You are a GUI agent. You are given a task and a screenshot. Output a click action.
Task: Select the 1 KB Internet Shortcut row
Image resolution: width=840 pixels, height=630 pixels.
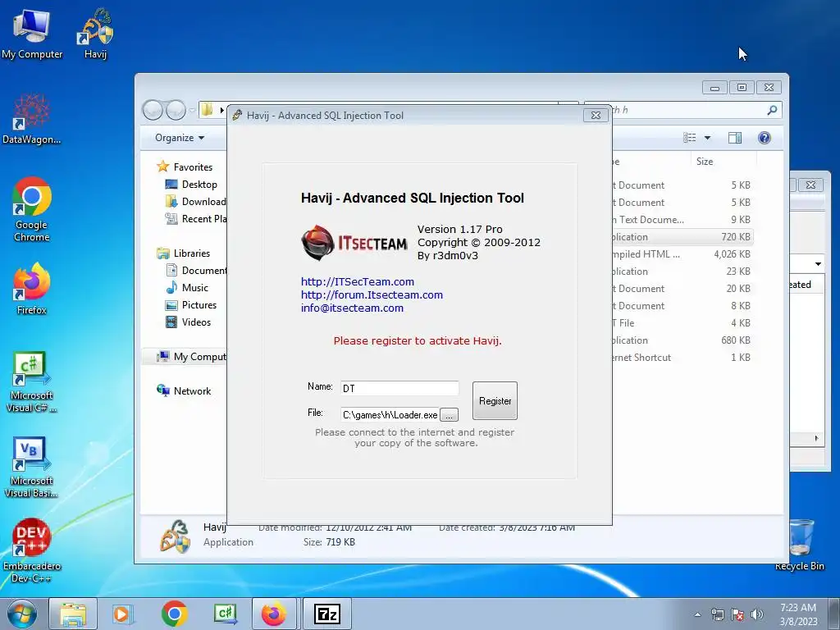[682, 358]
